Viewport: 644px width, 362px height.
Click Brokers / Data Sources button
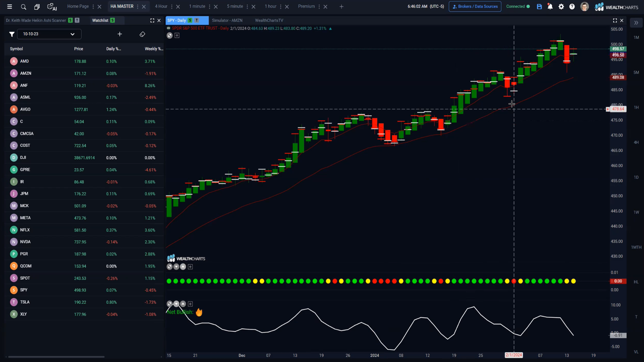tap(475, 6)
